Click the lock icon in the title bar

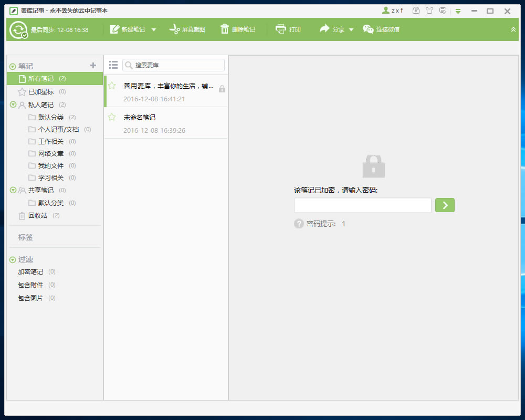click(x=415, y=10)
